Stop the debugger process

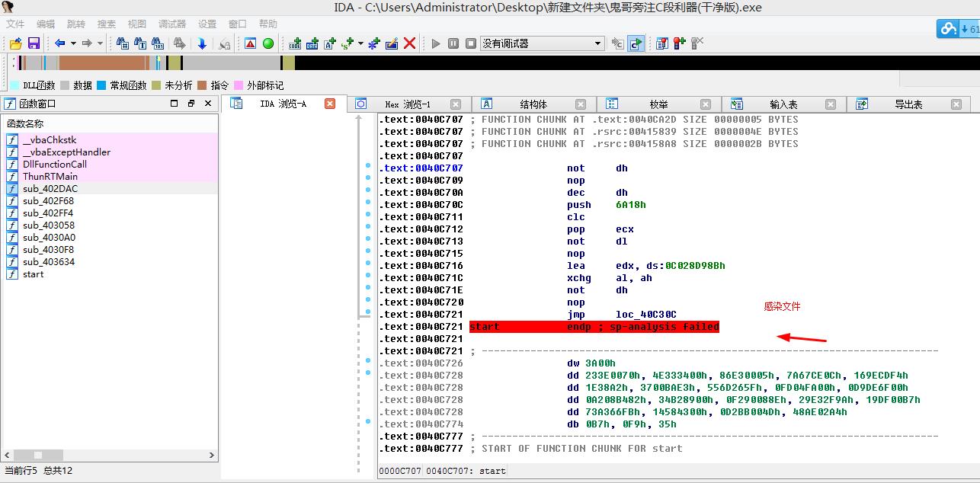click(471, 43)
